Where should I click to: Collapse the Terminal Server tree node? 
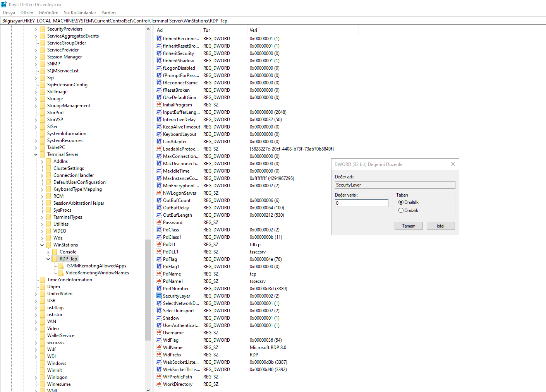coord(36,154)
